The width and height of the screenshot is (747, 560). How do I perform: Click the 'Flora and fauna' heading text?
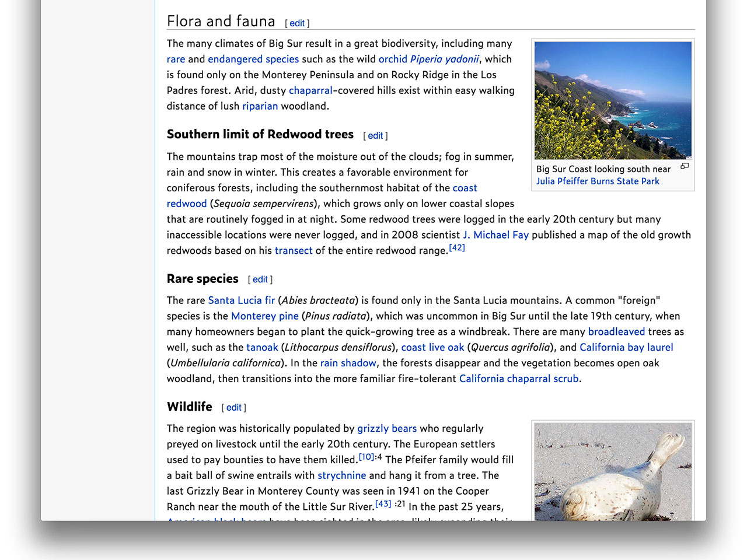point(221,22)
